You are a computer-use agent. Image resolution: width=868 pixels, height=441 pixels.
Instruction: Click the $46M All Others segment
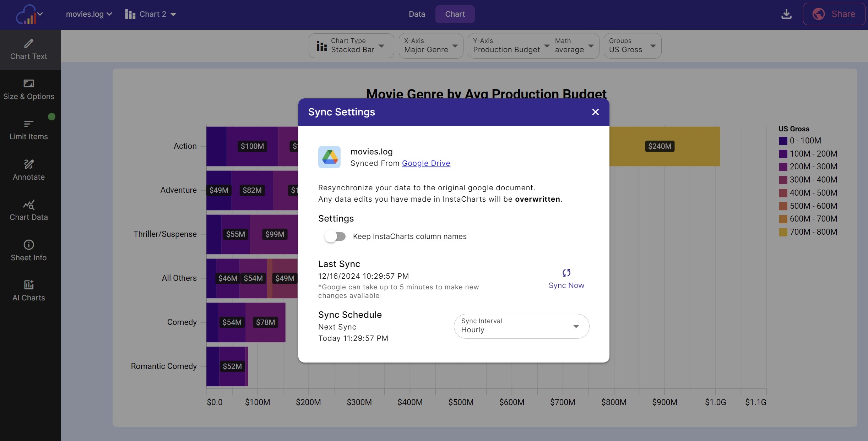coord(228,278)
